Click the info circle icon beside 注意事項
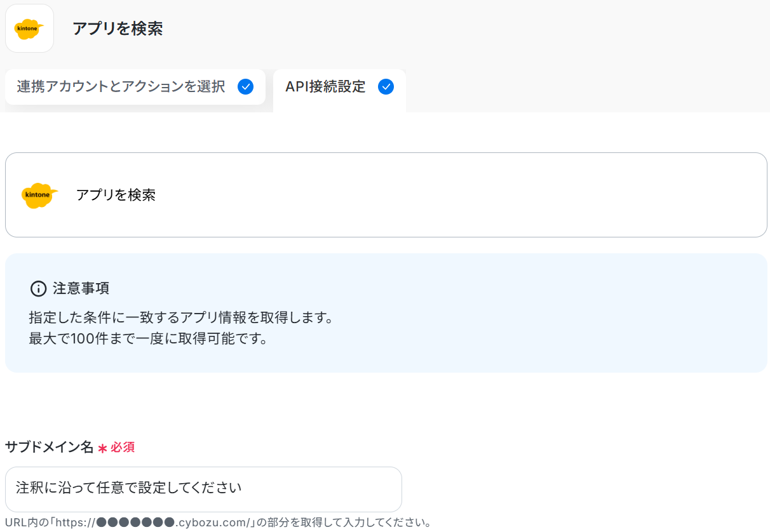 pos(38,289)
